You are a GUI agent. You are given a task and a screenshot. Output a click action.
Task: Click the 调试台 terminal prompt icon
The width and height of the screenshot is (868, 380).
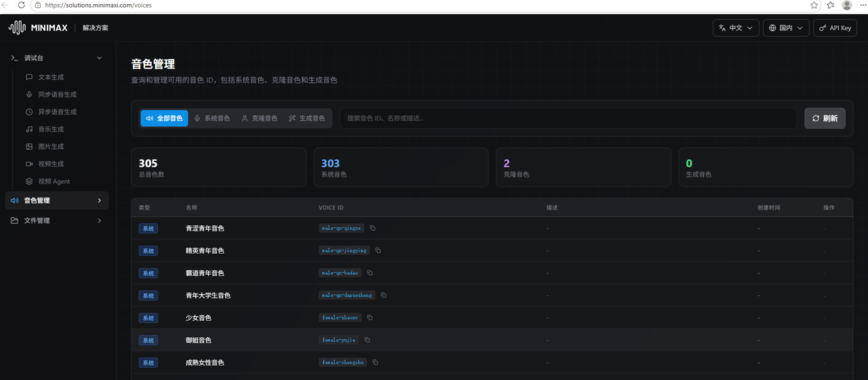coord(14,58)
